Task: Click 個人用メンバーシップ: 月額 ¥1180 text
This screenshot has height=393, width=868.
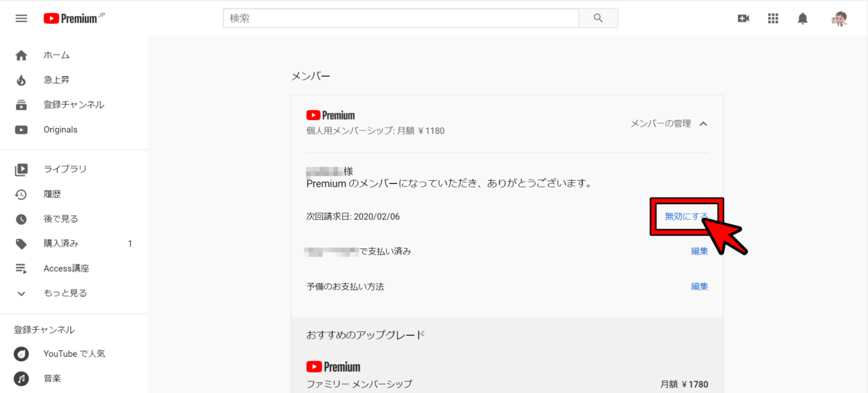Action: pyautogui.click(x=375, y=131)
